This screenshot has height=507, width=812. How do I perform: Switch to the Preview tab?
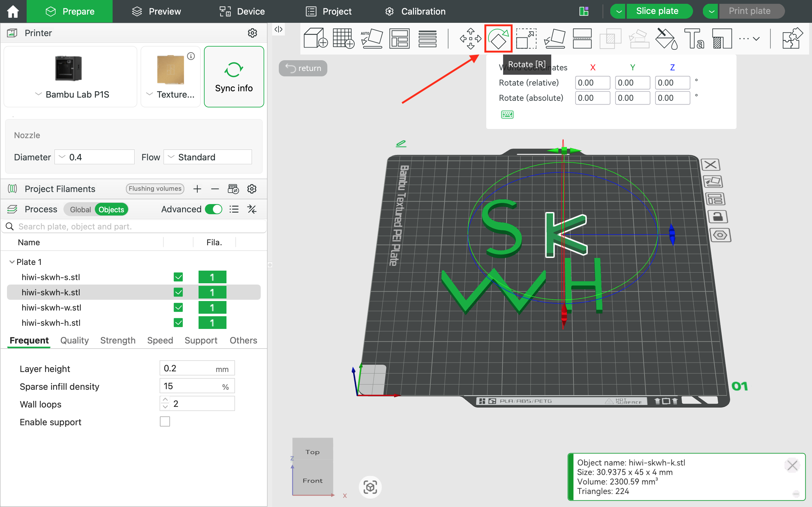click(156, 11)
